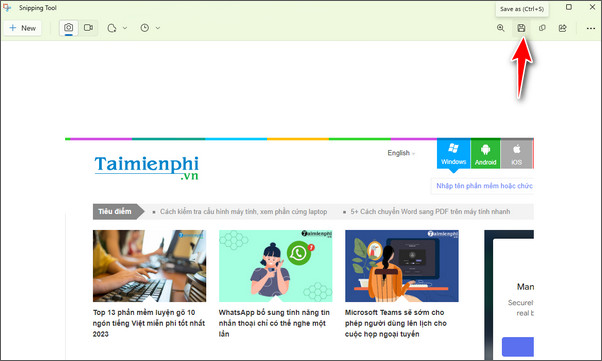Click the Share icon in toolbar
Screen dimensions: 602x361
(x=562, y=28)
